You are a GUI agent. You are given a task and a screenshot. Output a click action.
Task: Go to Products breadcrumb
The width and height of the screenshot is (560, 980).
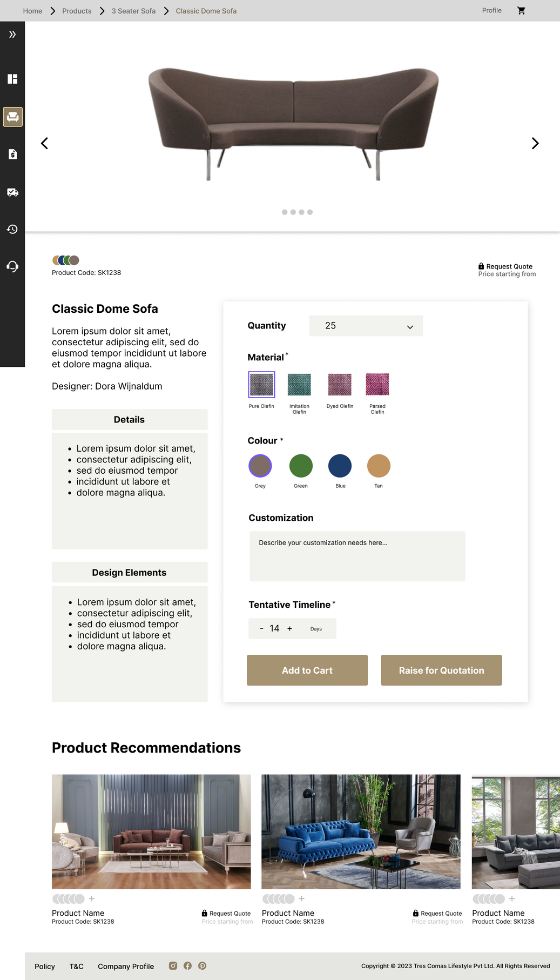[x=77, y=11]
